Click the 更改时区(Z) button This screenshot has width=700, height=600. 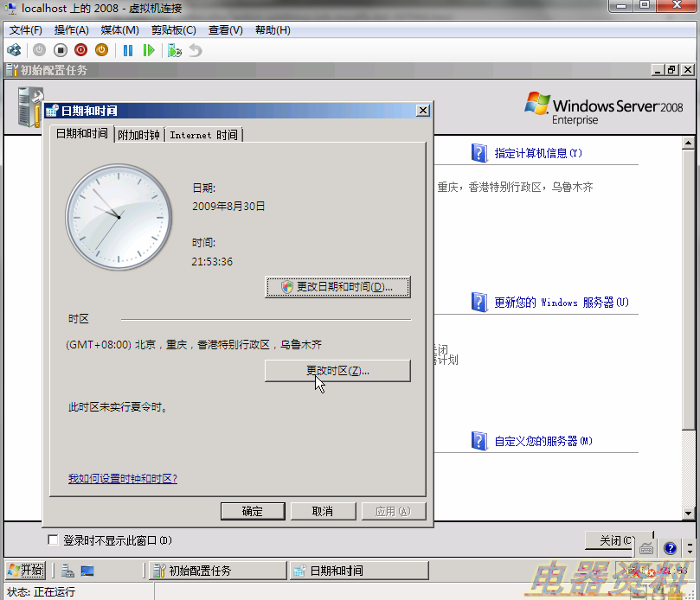pyautogui.click(x=337, y=371)
